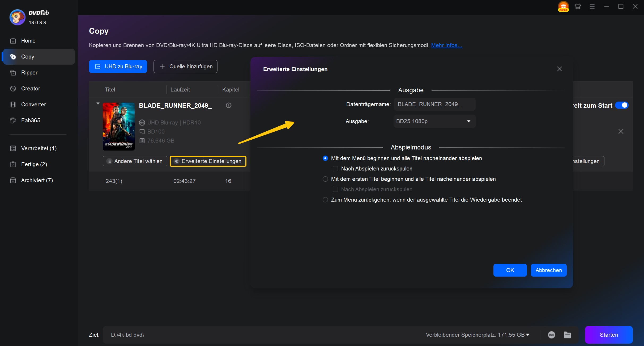
Task: Edit the Datenträgername input field
Action: [x=435, y=104]
